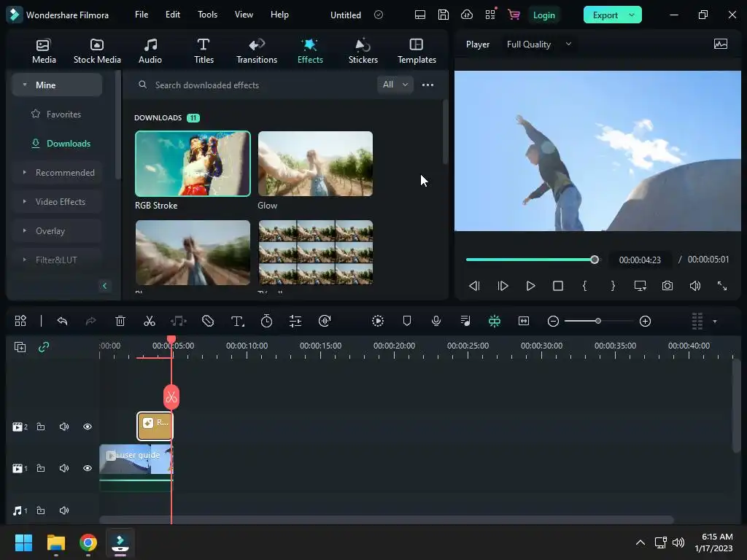The height and width of the screenshot is (560, 747).
Task: Set mark out point brace
Action: (613, 286)
